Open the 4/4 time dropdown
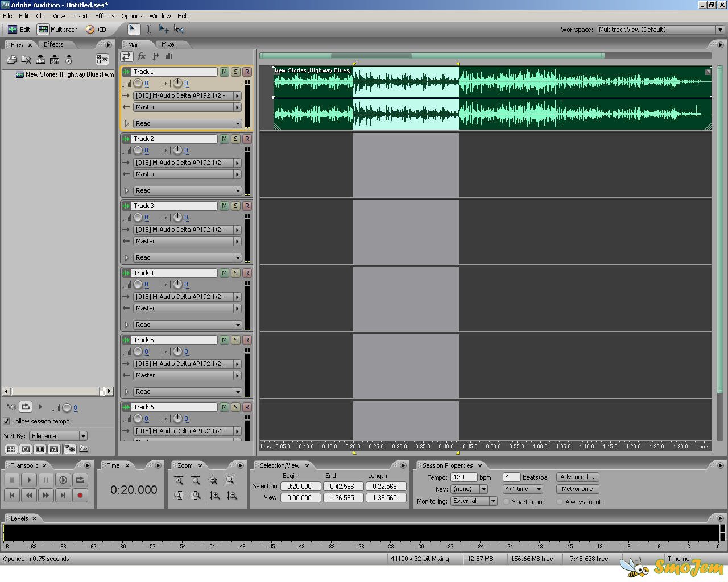The image size is (728, 582). (x=523, y=489)
